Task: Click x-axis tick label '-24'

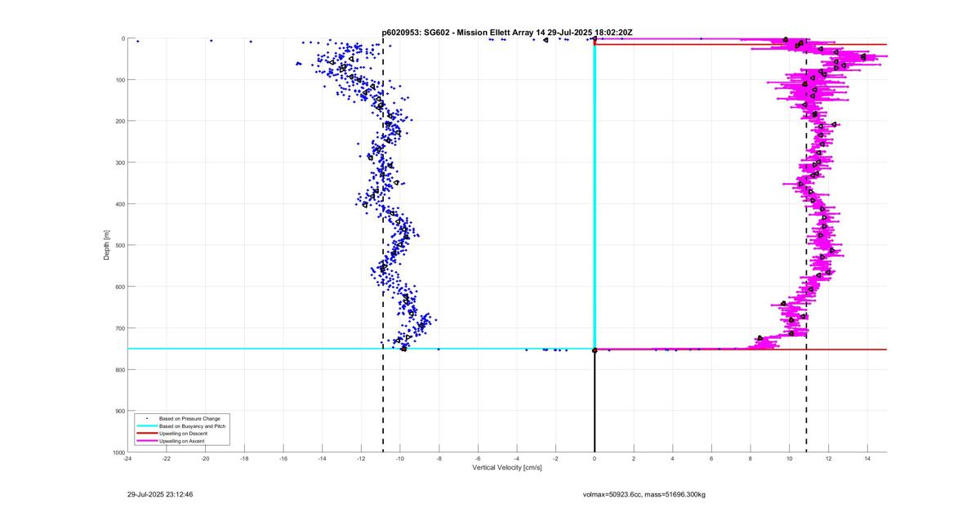Action: (127, 459)
